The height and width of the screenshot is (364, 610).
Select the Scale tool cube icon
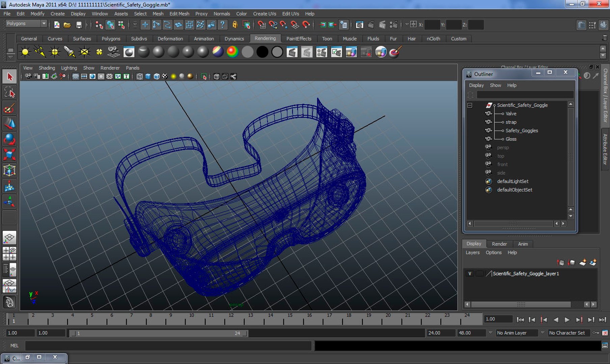pyautogui.click(x=9, y=155)
